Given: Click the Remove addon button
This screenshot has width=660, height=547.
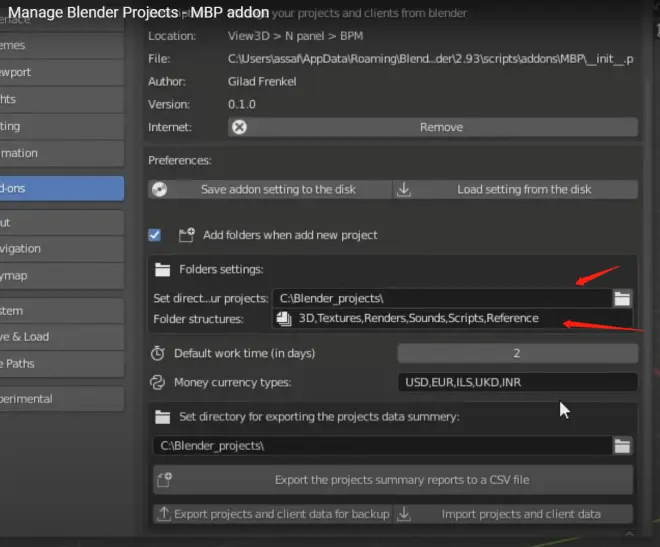Looking at the screenshot, I should coord(433,127).
